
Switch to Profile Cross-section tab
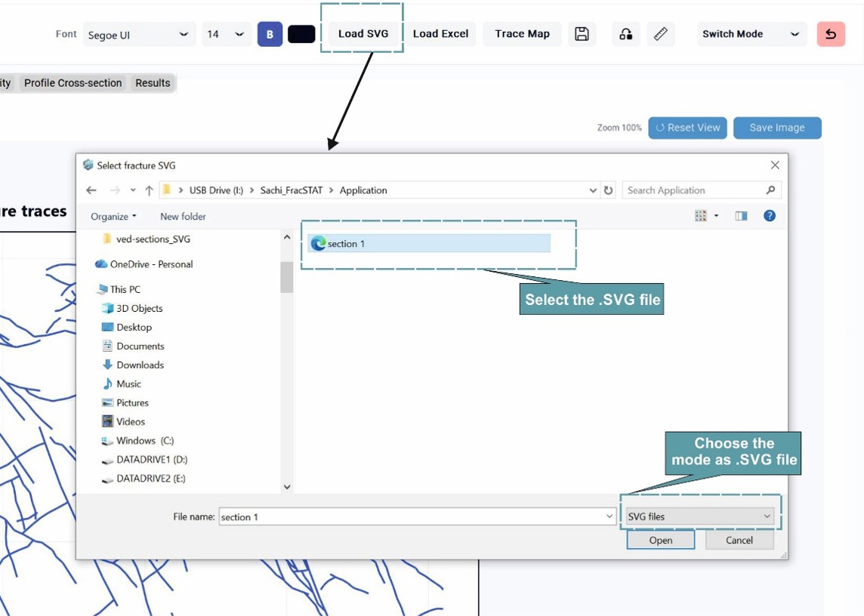[73, 83]
